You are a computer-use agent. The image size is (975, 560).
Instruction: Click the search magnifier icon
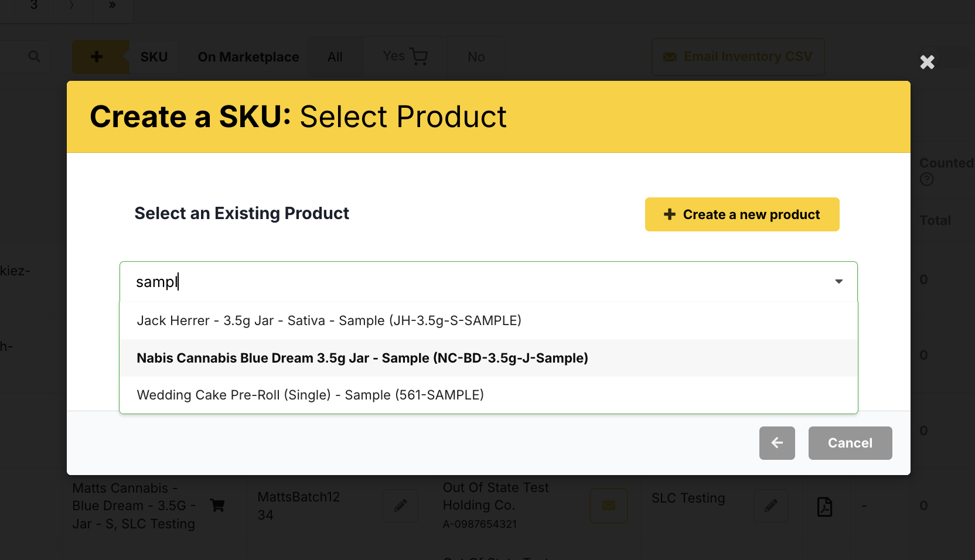(35, 57)
